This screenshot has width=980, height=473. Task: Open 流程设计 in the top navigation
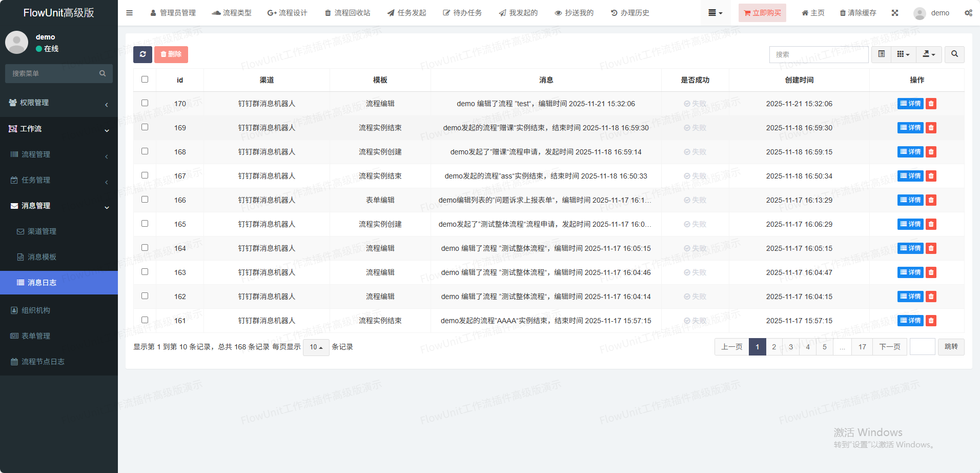[288, 13]
